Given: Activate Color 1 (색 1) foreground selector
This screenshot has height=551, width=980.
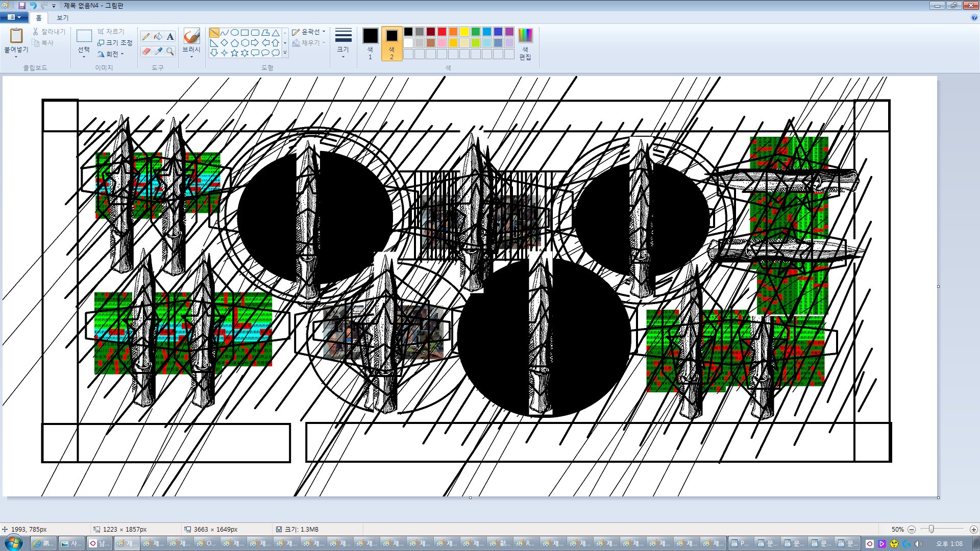Looking at the screenshot, I should tap(371, 43).
